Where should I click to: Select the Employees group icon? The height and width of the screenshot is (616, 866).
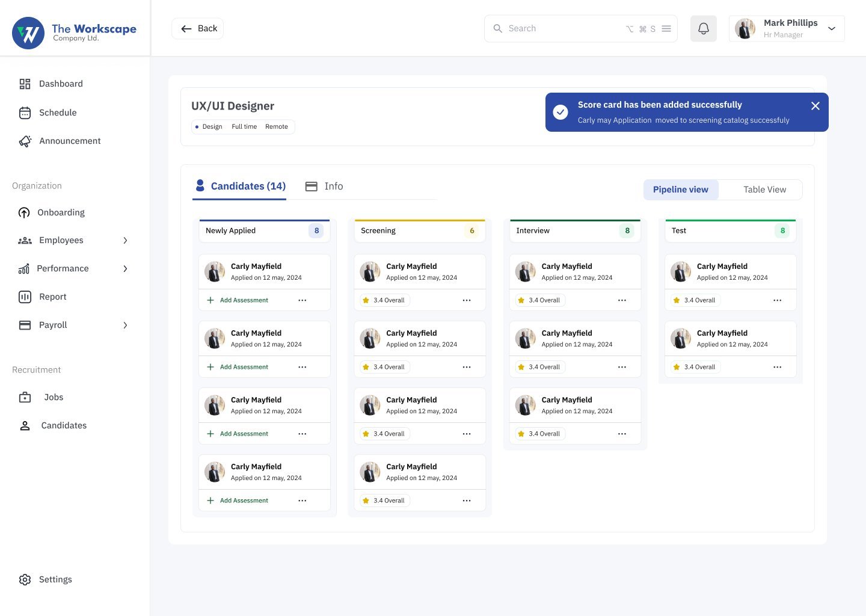pyautogui.click(x=25, y=241)
